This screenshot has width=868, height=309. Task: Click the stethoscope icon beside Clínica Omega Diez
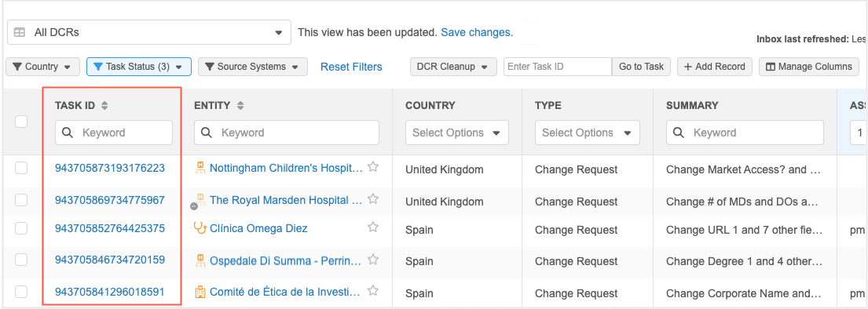200,227
